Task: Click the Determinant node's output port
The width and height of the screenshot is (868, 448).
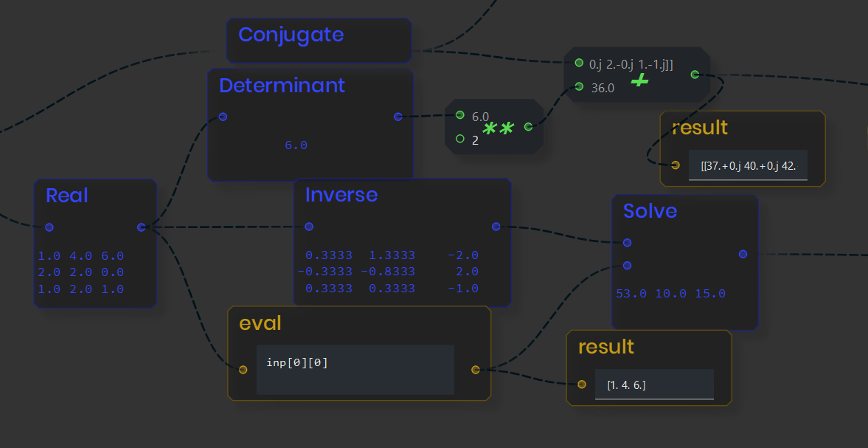Action: click(x=398, y=117)
